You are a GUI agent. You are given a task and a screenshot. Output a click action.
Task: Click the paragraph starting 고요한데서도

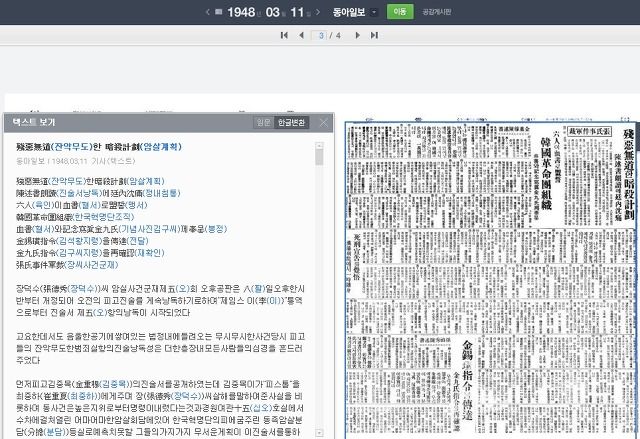click(x=160, y=348)
